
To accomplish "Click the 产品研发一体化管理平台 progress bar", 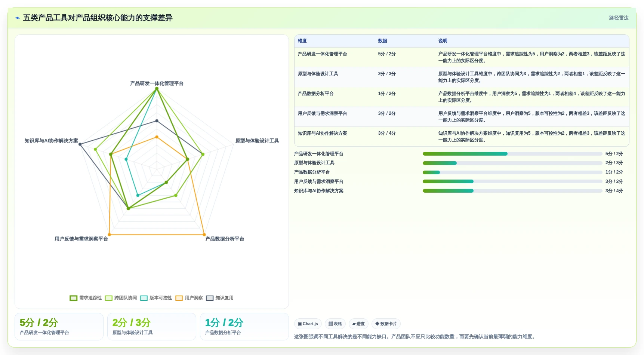I will [512, 154].
